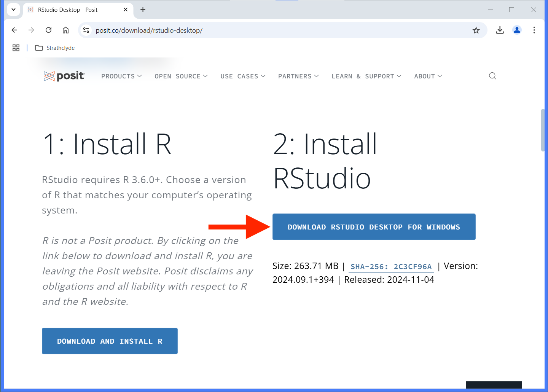Open the Chrome profile menu
This screenshot has height=392, width=548.
[517, 30]
